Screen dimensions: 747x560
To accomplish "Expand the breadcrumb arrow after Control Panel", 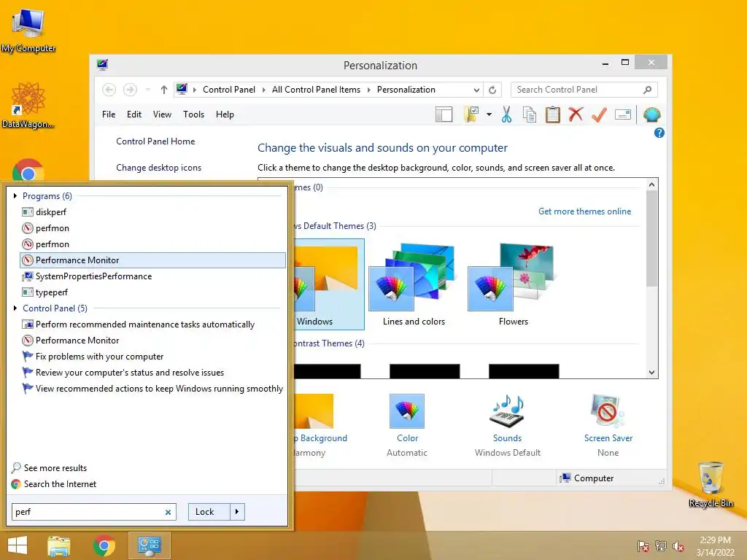I will point(263,90).
